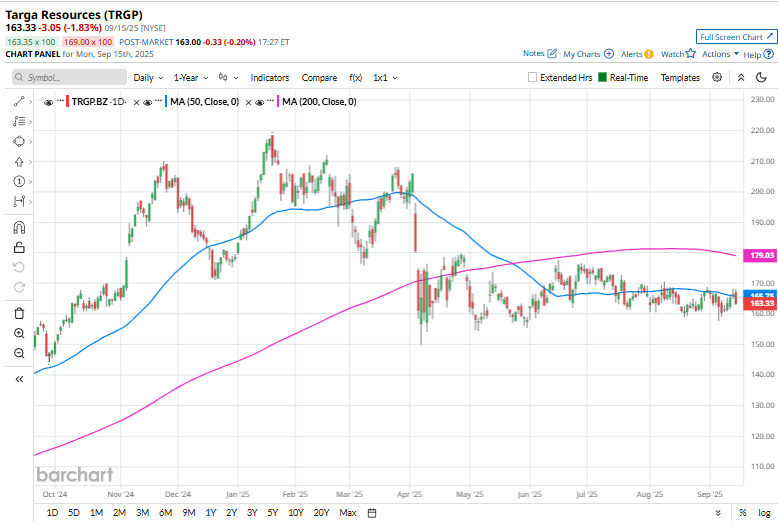Viewport: 778px width, 526px height.
Task: Toggle the Real-Time checkbox
Action: tap(602, 77)
